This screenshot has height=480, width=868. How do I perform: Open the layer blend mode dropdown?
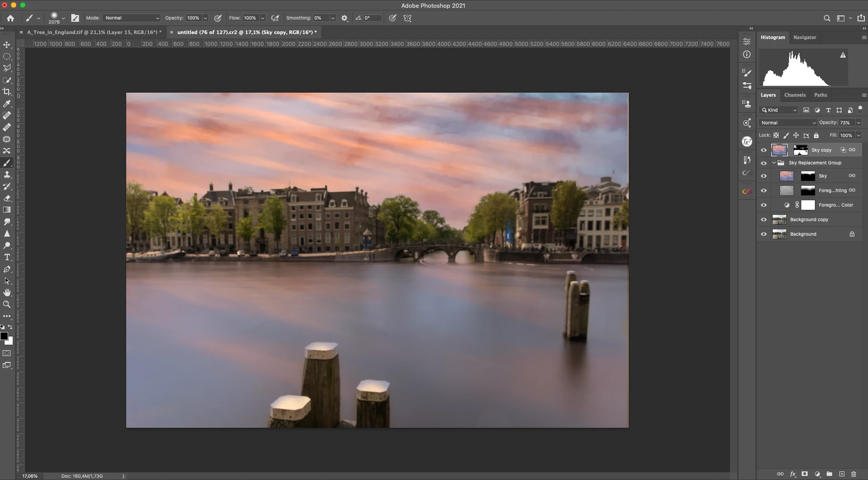[x=788, y=123]
